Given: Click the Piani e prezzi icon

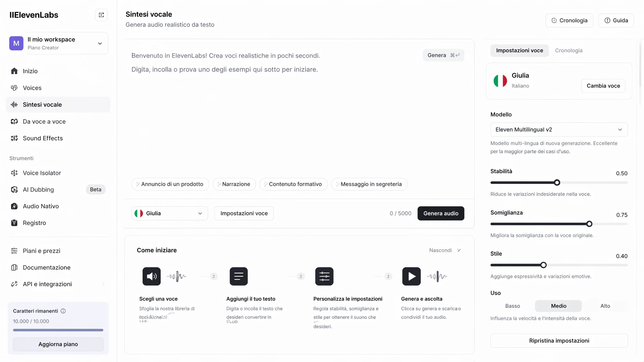Looking at the screenshot, I should coord(14,251).
